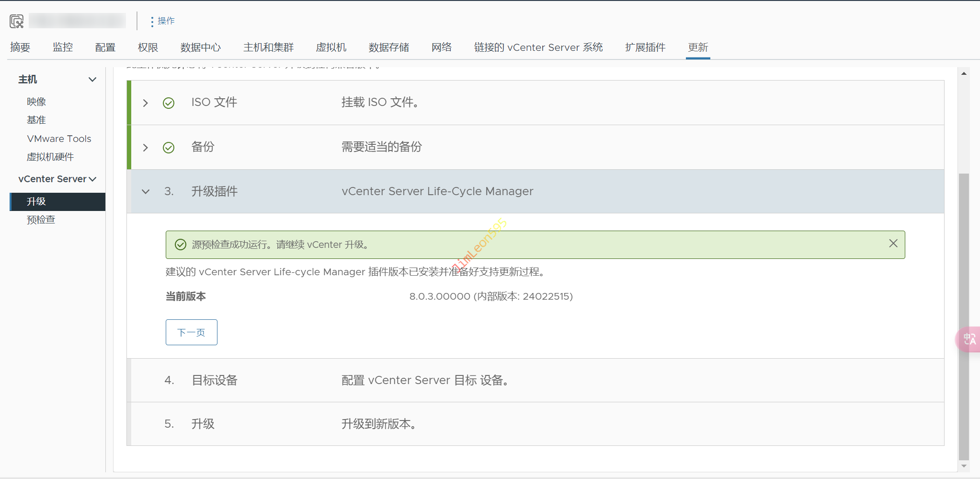This screenshot has height=479, width=980.
Task: Collapse the 升级插件 step
Action: (x=146, y=192)
